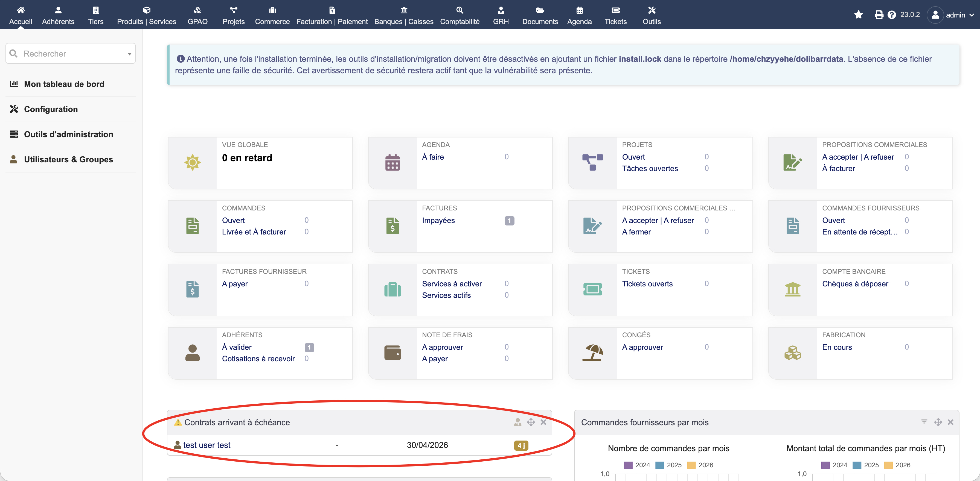
Task: Toggle the 2026 legend swatch in Montant chart
Action: (x=888, y=465)
